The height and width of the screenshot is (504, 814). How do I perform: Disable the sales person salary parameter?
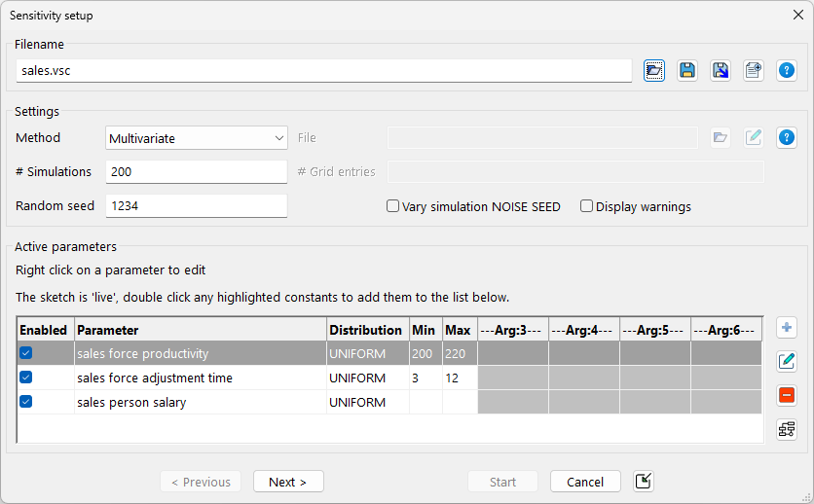pyautogui.click(x=26, y=402)
